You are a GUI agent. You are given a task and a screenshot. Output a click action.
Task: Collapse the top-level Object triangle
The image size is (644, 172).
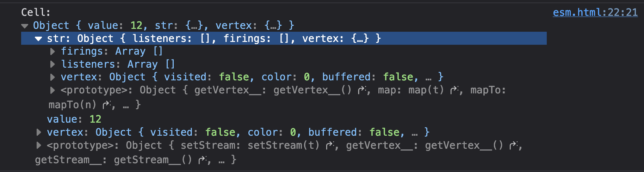25,26
